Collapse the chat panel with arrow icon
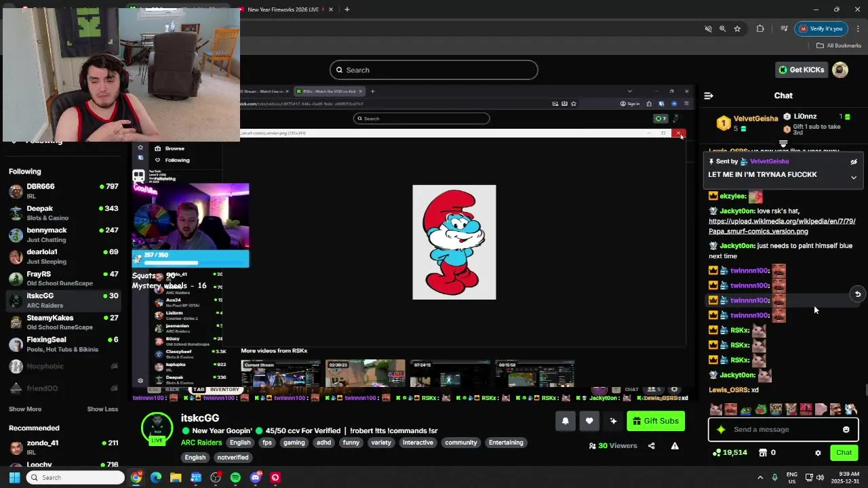 (709, 96)
